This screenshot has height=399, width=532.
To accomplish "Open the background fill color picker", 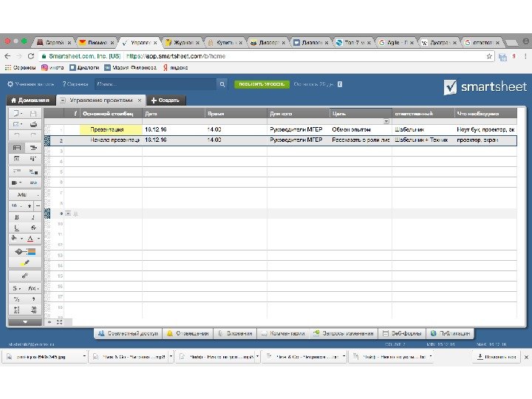I will click(16, 238).
